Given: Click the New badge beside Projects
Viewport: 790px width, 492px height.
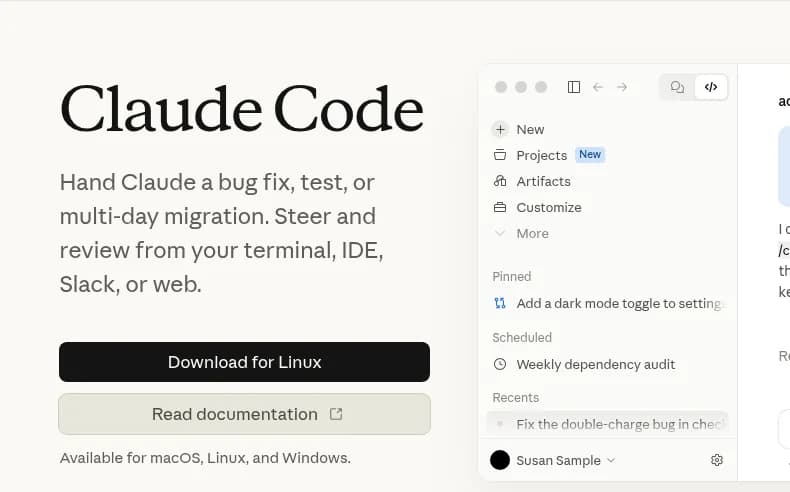Looking at the screenshot, I should tap(590, 154).
